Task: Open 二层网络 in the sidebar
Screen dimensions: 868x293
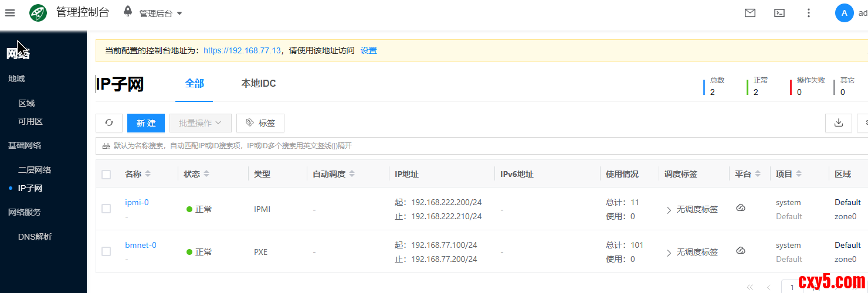Action: (35, 170)
